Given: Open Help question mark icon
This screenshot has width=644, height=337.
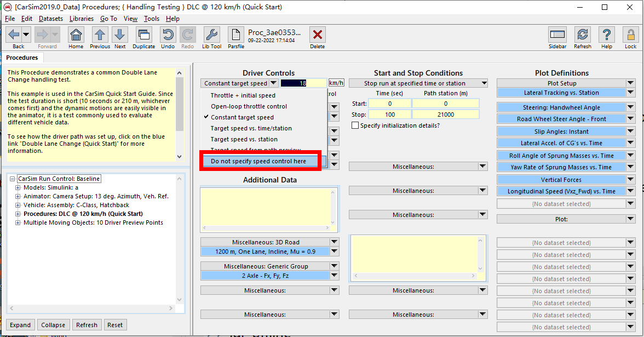Looking at the screenshot, I should (x=607, y=35).
